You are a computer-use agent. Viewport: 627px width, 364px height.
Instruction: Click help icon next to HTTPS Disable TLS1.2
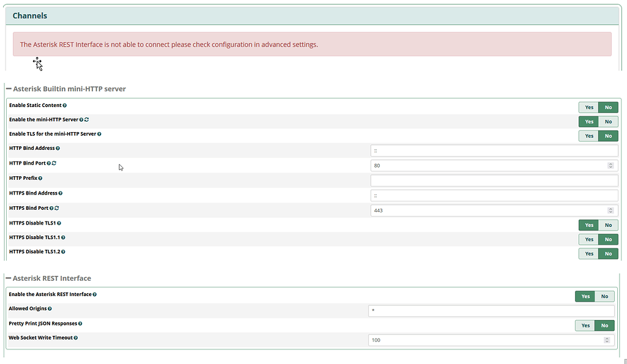[x=63, y=251]
